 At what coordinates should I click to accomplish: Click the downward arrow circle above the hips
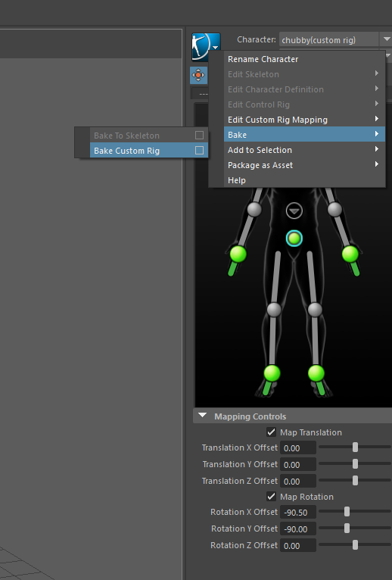click(x=294, y=211)
